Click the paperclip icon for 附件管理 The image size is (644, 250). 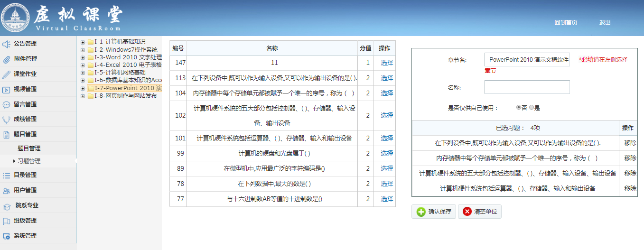point(6,59)
